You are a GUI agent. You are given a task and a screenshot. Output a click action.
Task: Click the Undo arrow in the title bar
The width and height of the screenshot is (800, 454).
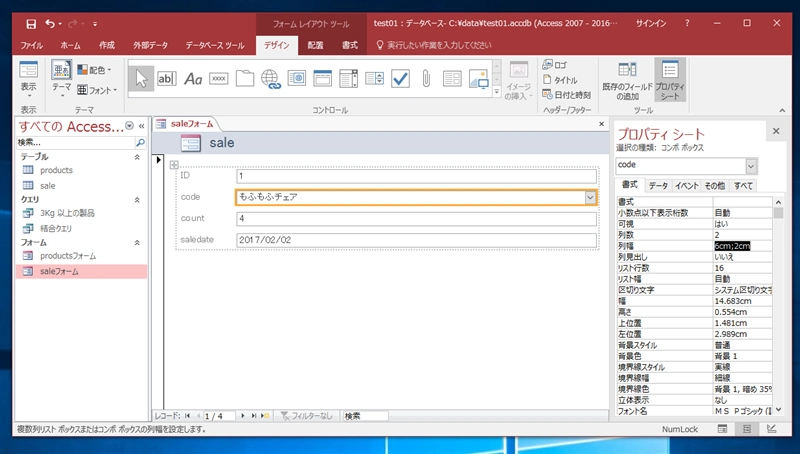point(50,23)
